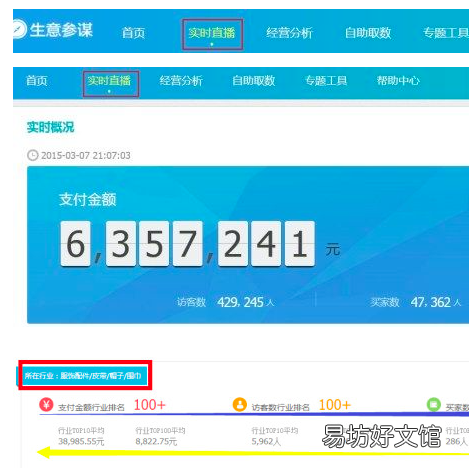
Task: Click the 支付金额 label
Action: tap(88, 200)
